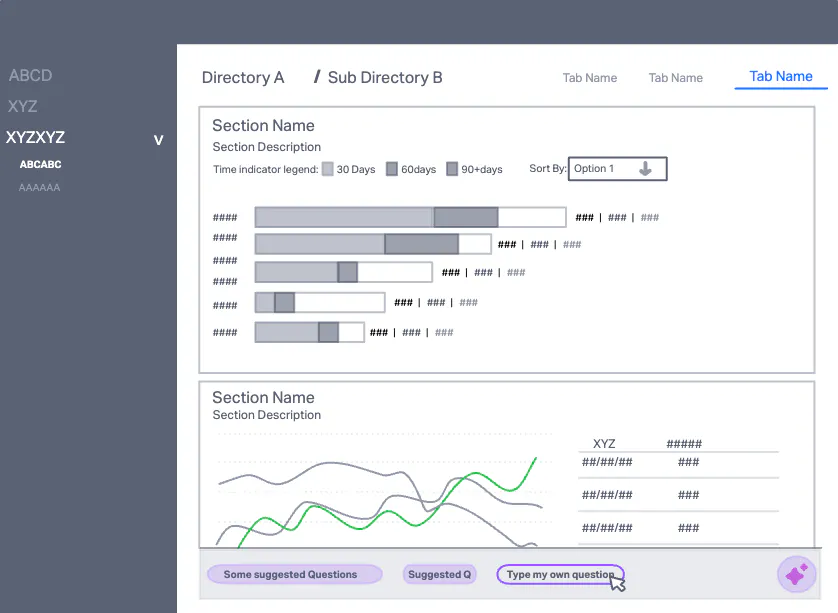Image resolution: width=838 pixels, height=613 pixels.
Task: Go to Directory A breadcrumb
Action: coord(243,77)
